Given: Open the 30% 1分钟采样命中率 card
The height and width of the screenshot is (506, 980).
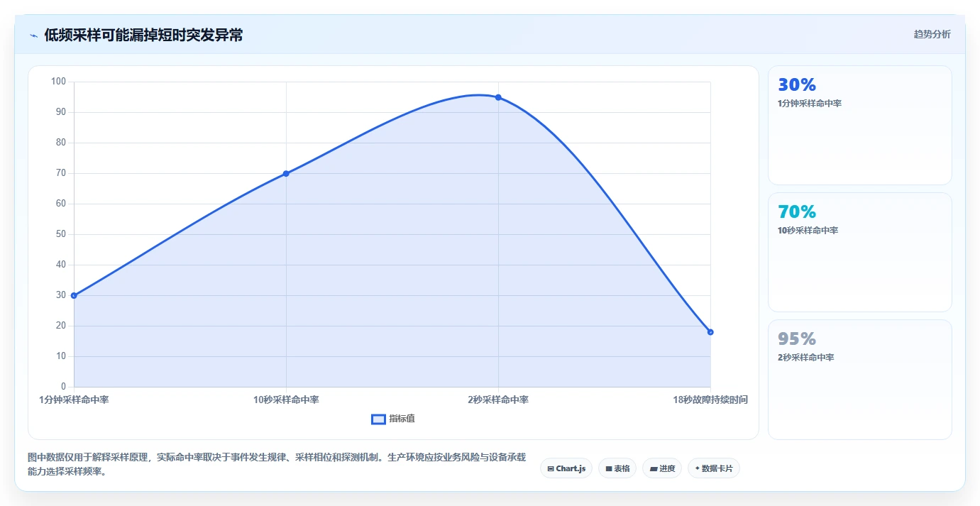Looking at the screenshot, I should click(859, 125).
